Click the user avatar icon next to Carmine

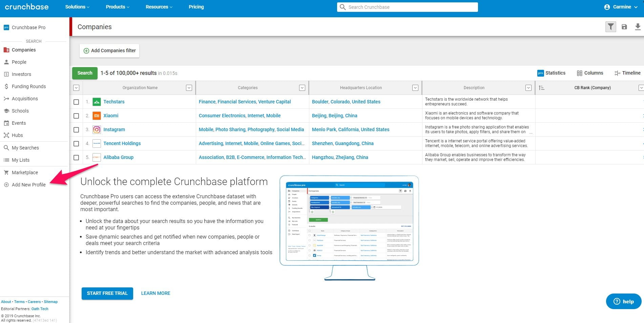(x=607, y=7)
